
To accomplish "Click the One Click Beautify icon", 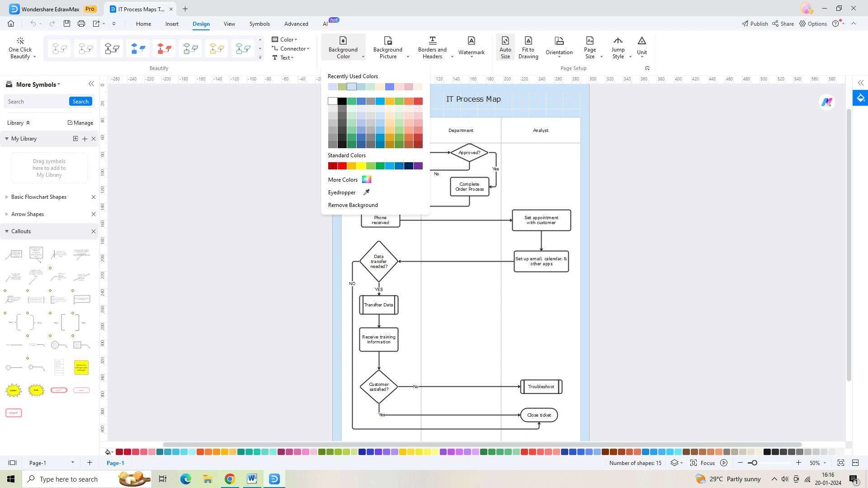I will [20, 41].
